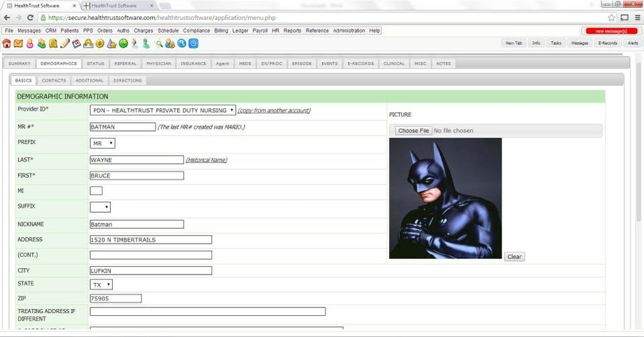This screenshot has height=337, width=644.
Task: Click the Clear button beside the picture
Action: pyautogui.click(x=514, y=257)
